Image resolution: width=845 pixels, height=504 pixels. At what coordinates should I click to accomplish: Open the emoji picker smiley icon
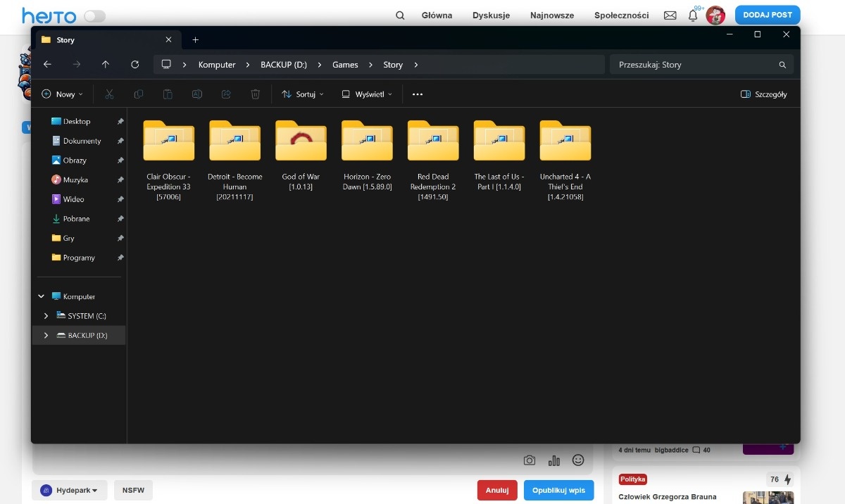pos(578,460)
